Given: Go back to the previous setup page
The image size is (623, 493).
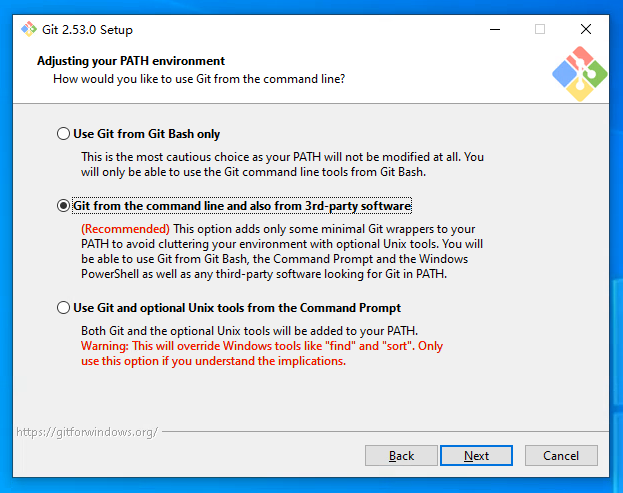Looking at the screenshot, I should pos(401,456).
